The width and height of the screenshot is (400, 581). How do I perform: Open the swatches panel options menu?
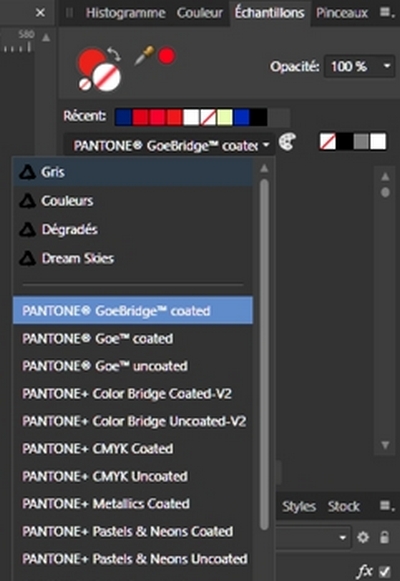tap(387, 13)
